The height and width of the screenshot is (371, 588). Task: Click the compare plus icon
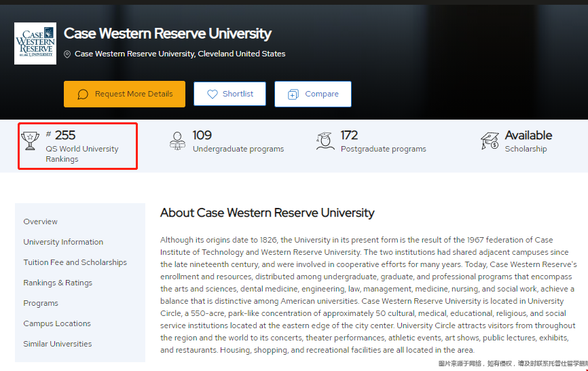point(293,94)
